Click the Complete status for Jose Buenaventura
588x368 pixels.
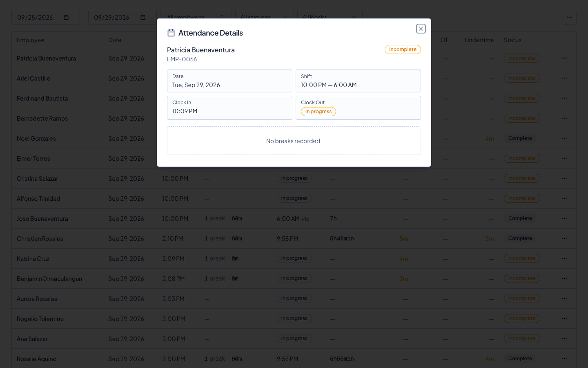point(520,218)
